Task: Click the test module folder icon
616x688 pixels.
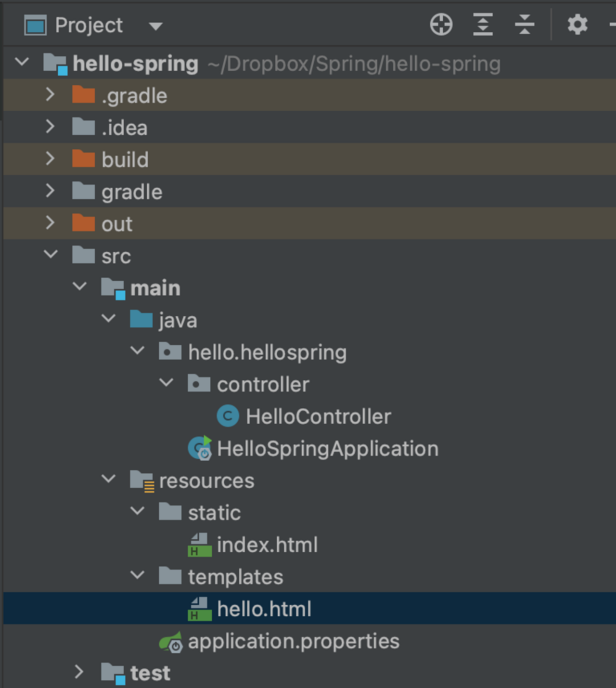Action: pyautogui.click(x=113, y=674)
